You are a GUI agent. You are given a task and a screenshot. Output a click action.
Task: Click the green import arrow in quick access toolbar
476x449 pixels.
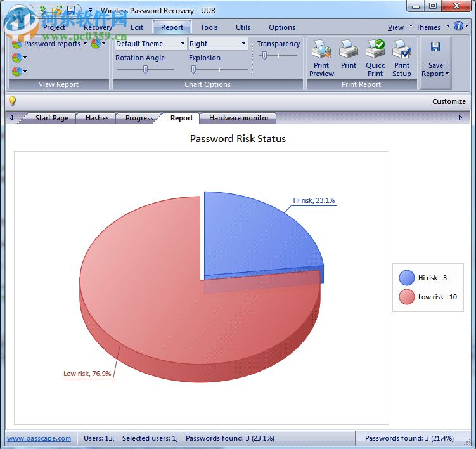[43, 10]
